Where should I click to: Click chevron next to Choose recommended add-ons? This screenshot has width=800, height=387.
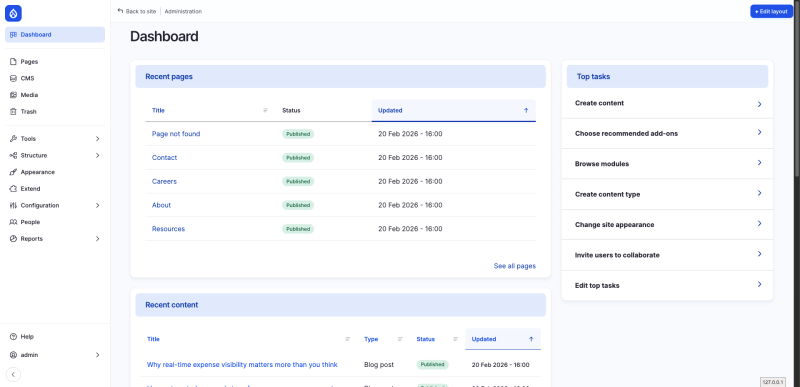(759, 133)
